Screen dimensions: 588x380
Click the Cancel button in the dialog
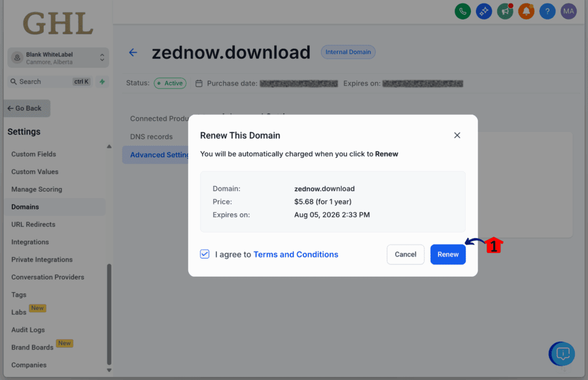pos(405,254)
